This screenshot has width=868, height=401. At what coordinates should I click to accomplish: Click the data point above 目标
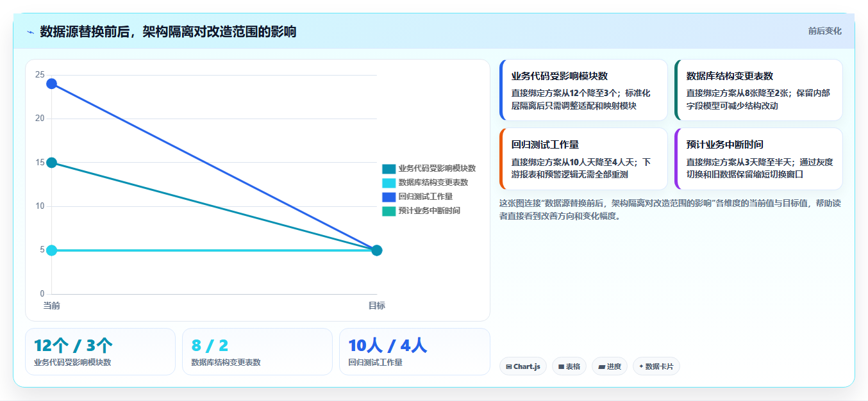377,250
